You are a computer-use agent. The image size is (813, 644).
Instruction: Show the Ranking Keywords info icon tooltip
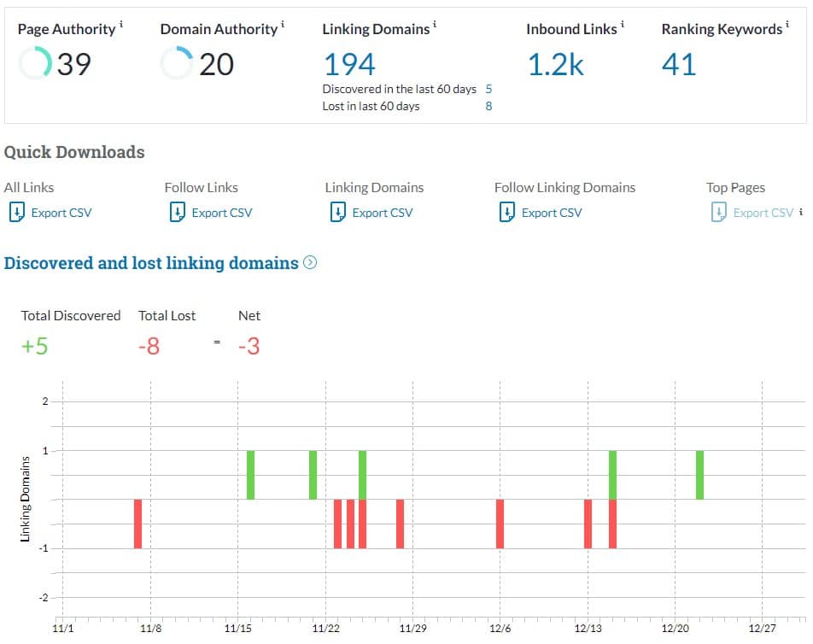(787, 24)
